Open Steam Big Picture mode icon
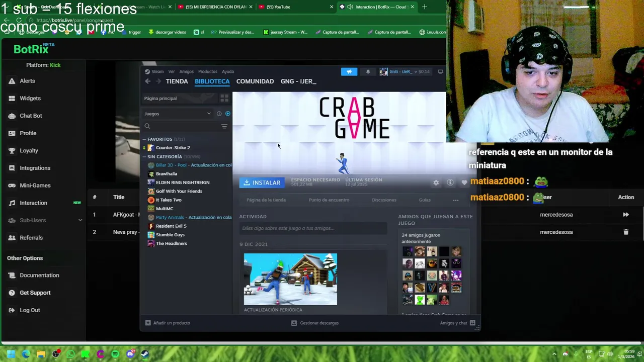 (x=441, y=71)
